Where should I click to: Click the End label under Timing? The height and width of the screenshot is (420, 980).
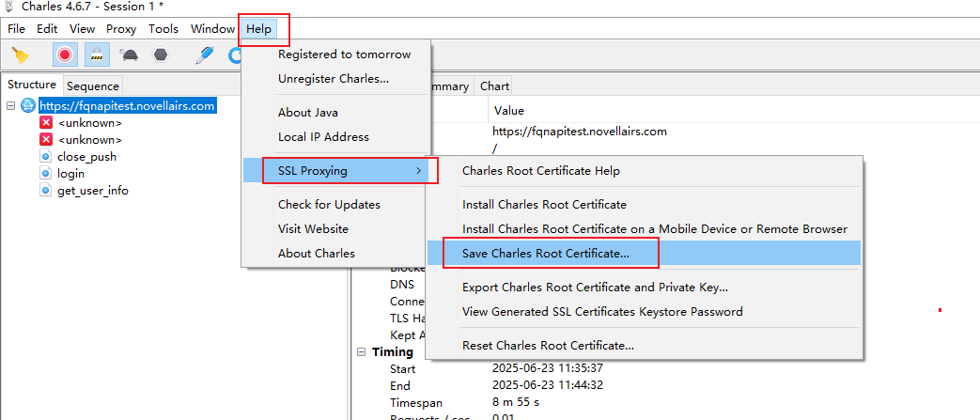(x=398, y=385)
